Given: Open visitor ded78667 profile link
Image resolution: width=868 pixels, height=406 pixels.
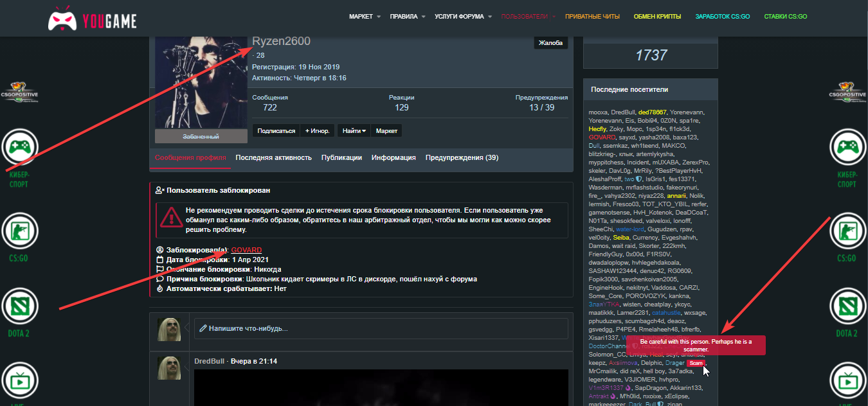Looking at the screenshot, I should click(x=652, y=112).
